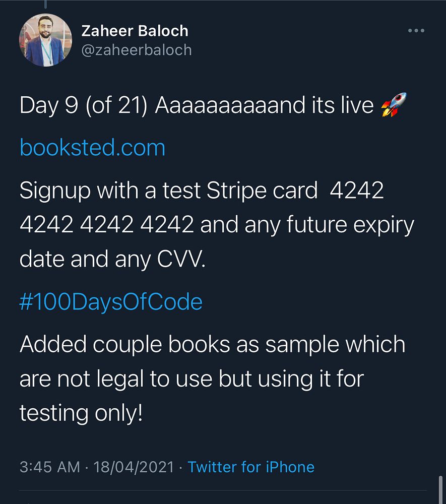Tap the rocket emoji after 'its live'

pos(394,104)
